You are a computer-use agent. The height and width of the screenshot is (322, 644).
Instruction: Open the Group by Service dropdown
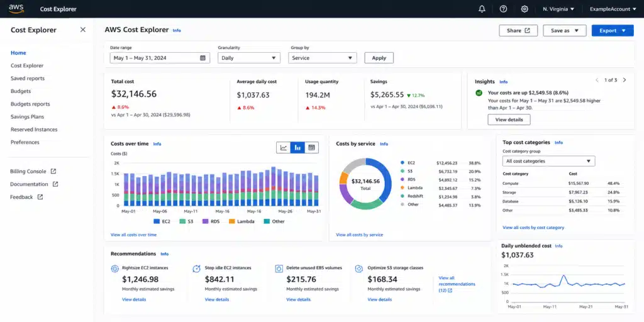click(x=323, y=58)
